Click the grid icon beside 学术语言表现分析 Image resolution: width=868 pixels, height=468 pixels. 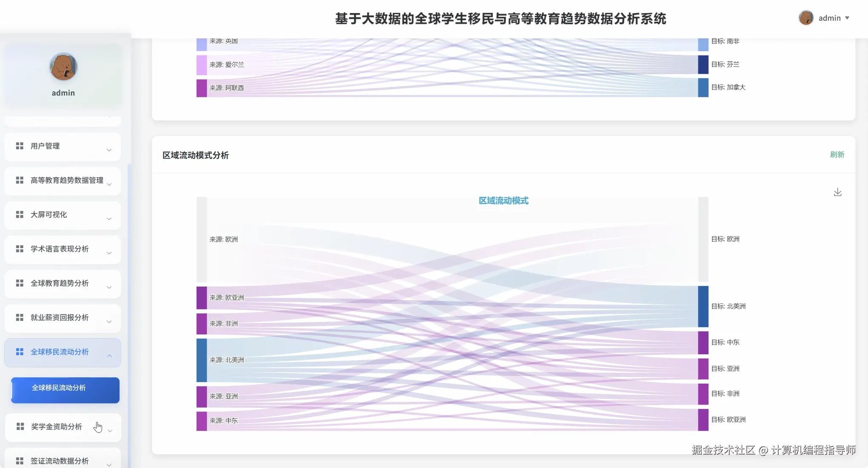click(20, 249)
